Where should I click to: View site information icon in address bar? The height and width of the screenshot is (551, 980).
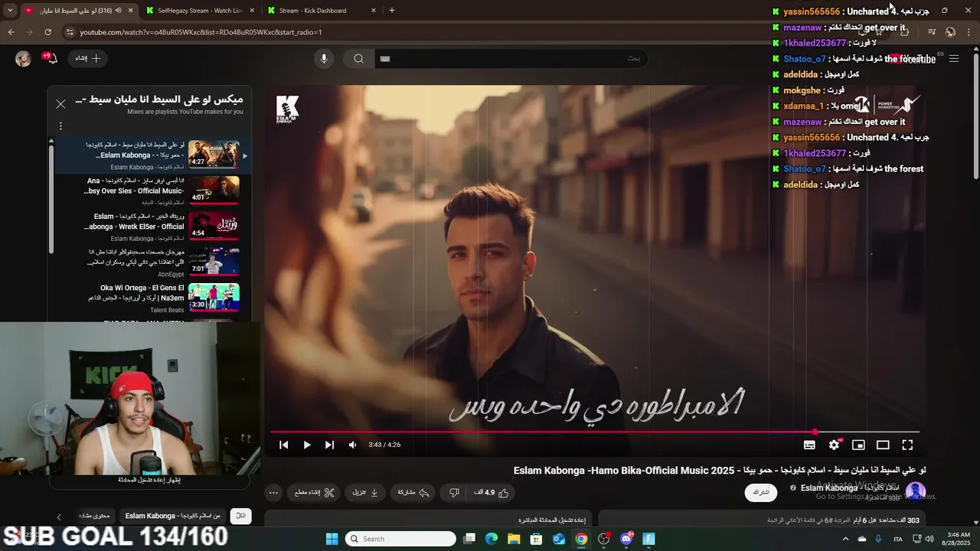pyautogui.click(x=70, y=32)
